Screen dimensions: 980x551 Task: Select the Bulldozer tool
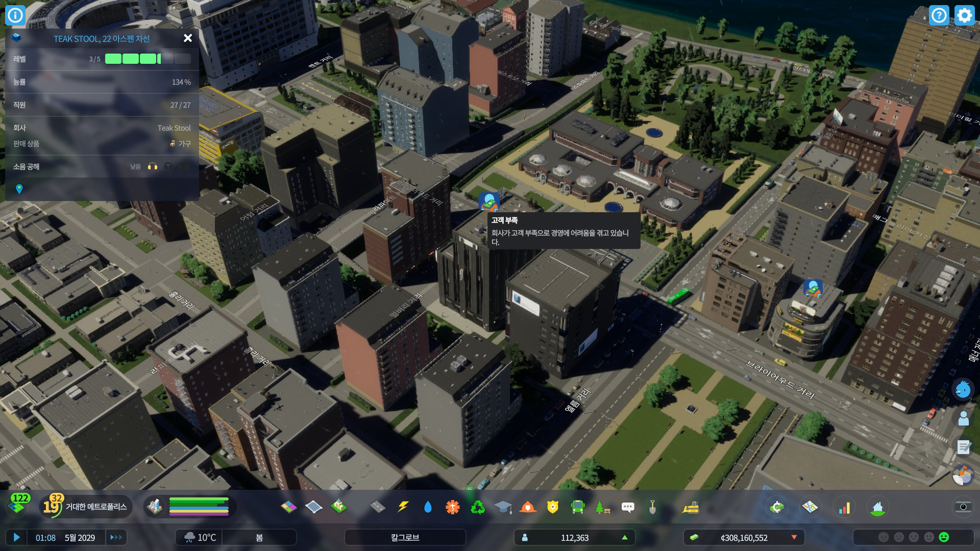(690, 507)
